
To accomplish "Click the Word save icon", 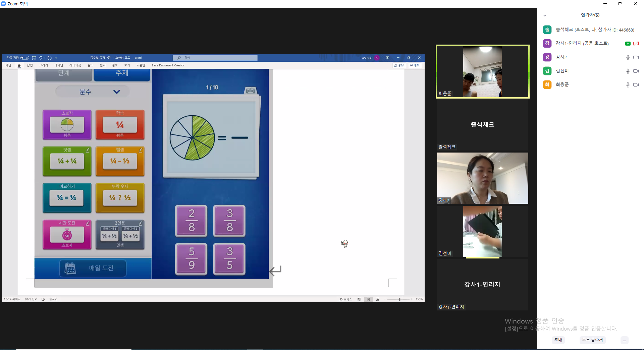I will click(x=34, y=58).
